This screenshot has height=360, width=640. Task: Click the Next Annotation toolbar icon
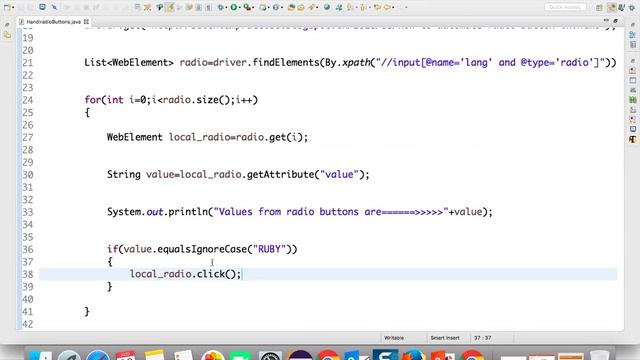(350, 7)
